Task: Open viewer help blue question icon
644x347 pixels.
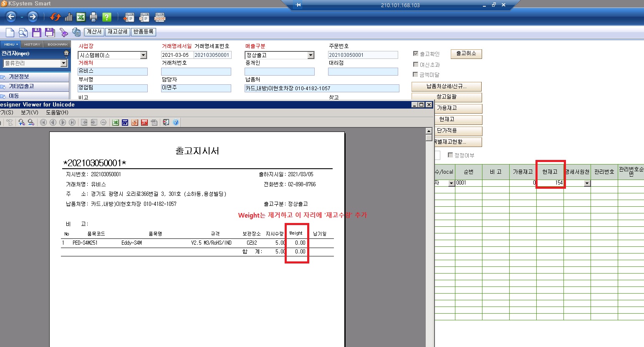Action: click(176, 122)
